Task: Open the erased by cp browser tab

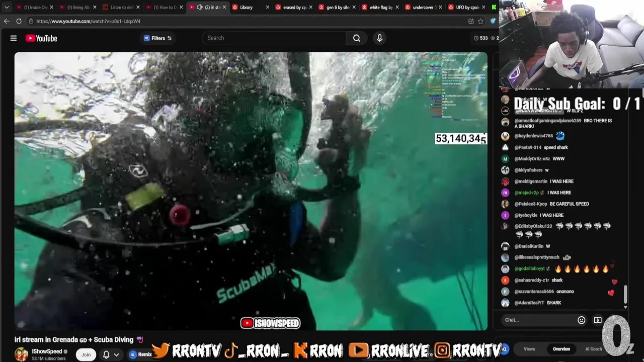Action: [295, 7]
